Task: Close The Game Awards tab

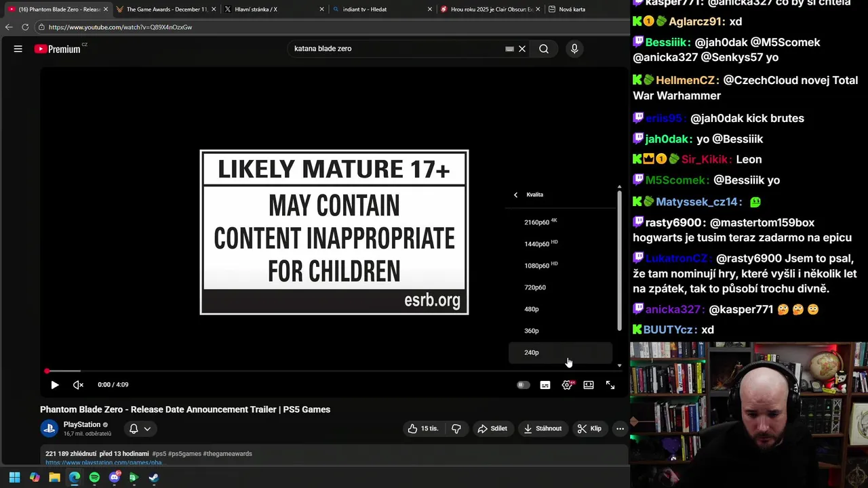Action: coord(213,9)
